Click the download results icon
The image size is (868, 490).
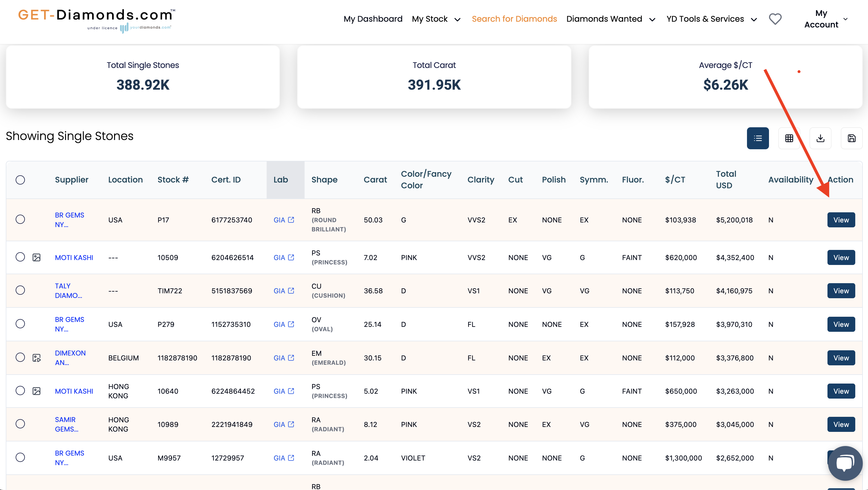[x=821, y=138]
